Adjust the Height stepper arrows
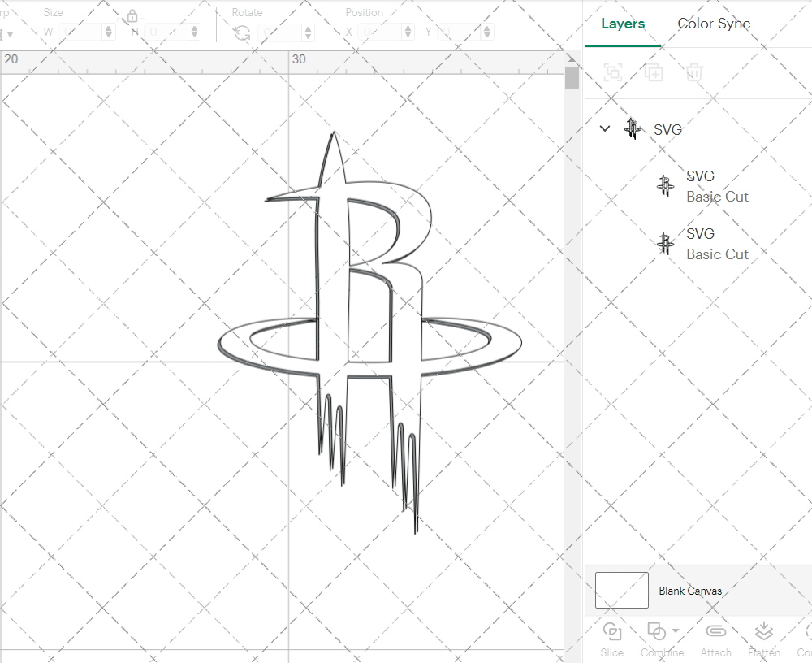 point(195,32)
